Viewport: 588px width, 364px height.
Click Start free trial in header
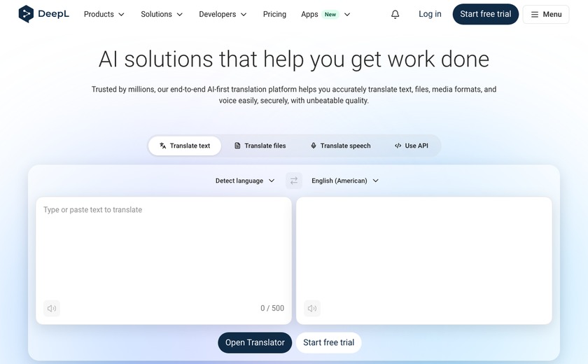[x=485, y=14]
